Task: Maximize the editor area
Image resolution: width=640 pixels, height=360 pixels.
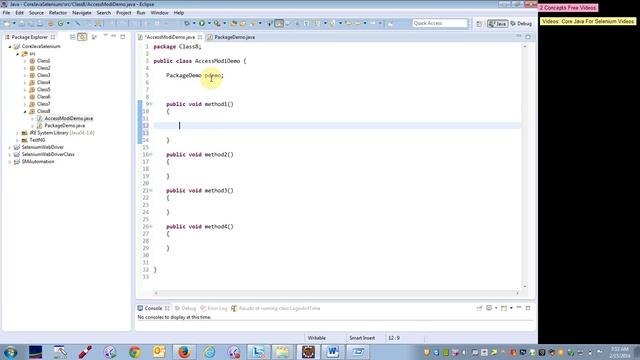Action: (528, 37)
